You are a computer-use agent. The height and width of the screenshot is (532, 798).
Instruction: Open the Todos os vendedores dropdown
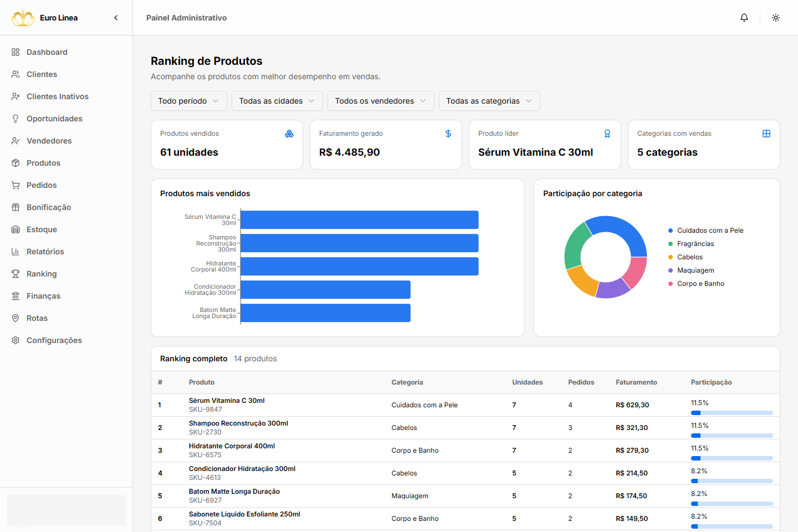coord(381,101)
